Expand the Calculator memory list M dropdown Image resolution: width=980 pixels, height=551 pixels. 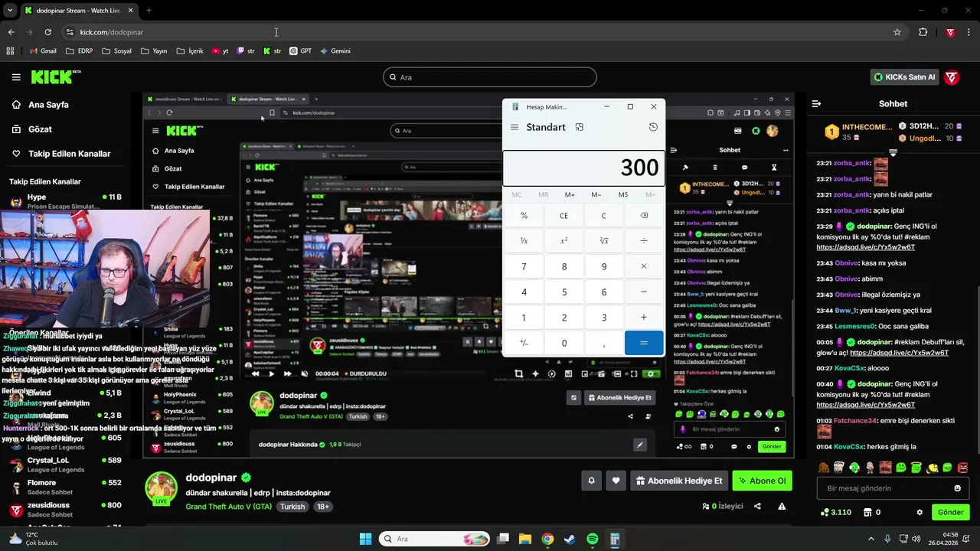click(x=650, y=194)
